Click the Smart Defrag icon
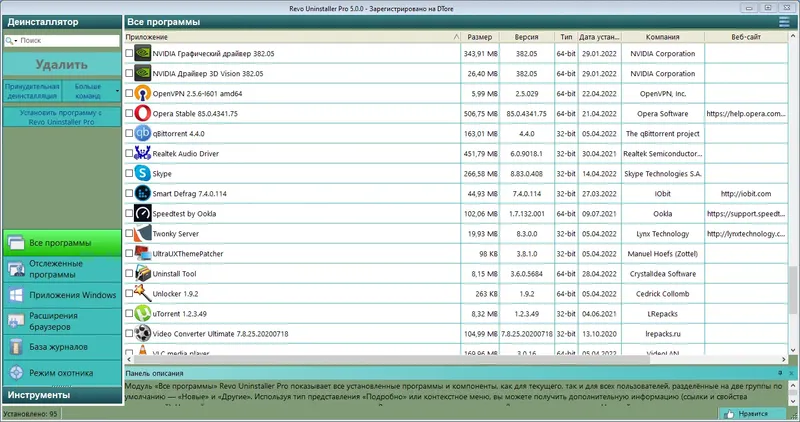The height and width of the screenshot is (422, 800). pyautogui.click(x=142, y=193)
